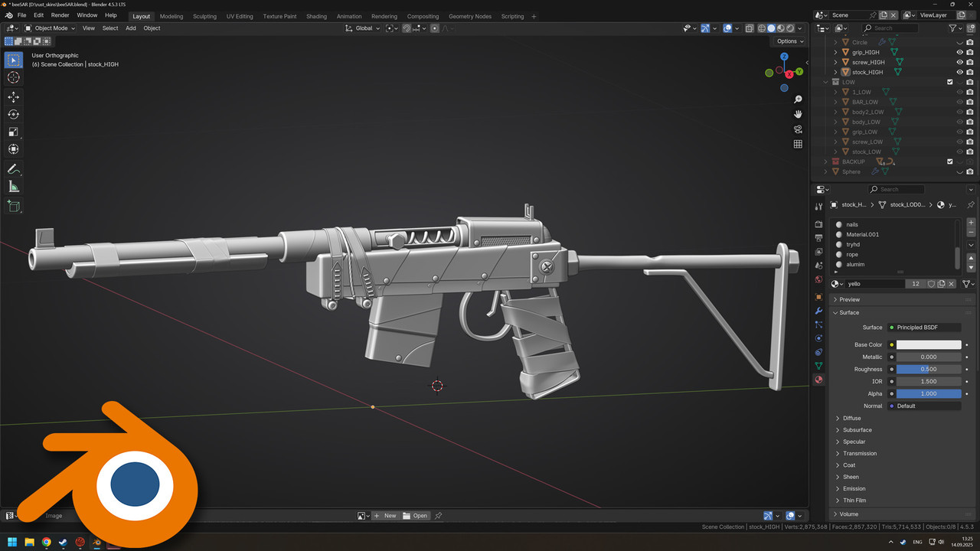Switch to rendered viewport shading
The height and width of the screenshot is (551, 980).
(x=791, y=28)
